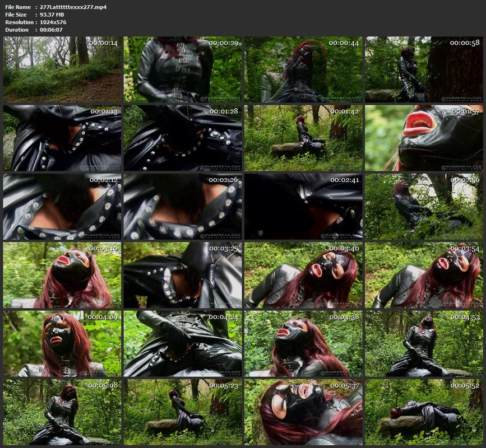Click the duration value 00:06:07
The height and width of the screenshot is (448, 486).
pyautogui.click(x=51, y=30)
